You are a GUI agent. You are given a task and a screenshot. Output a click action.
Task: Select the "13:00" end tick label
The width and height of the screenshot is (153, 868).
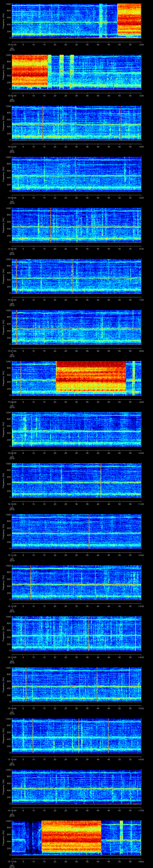pyautogui.click(x=141, y=606)
